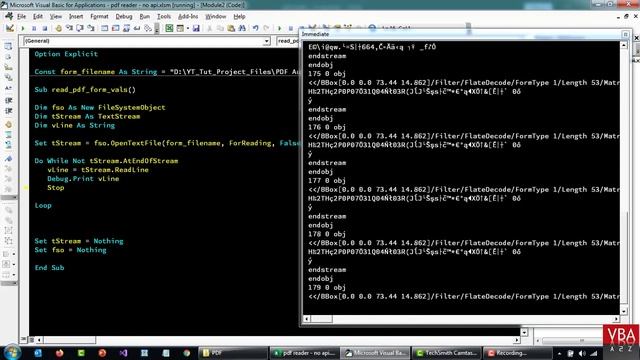Click Toggle Breakpoint hand in left vertical toolbar

point(8,124)
